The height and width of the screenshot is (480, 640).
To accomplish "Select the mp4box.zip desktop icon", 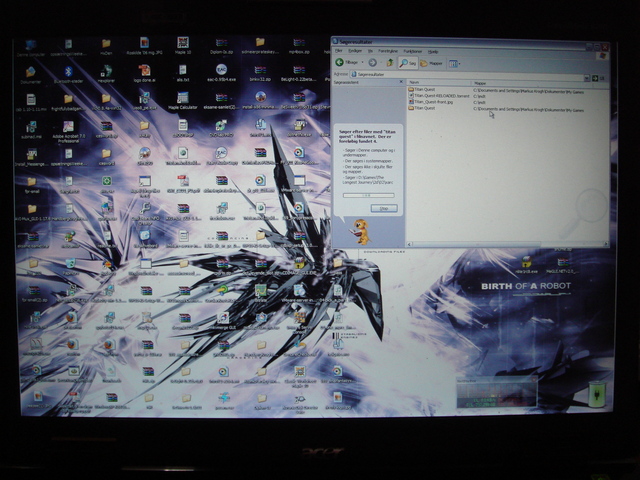I will click(x=299, y=46).
